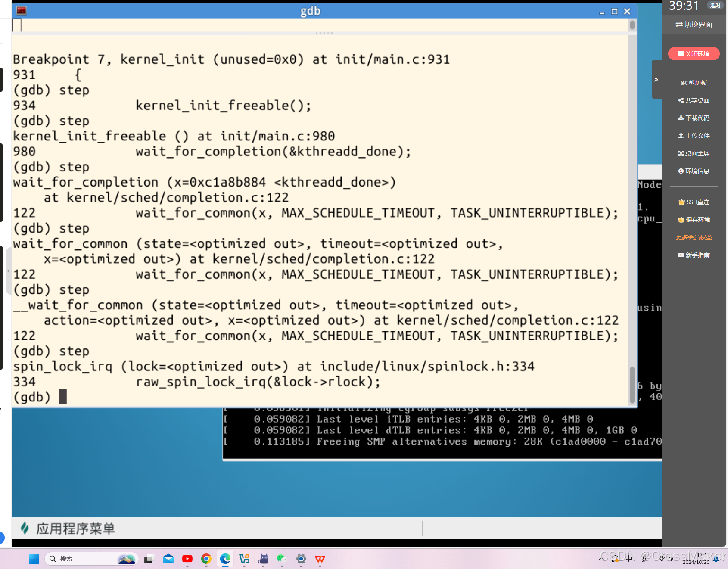Click the 延时 delay badge
The width and height of the screenshot is (728, 569).
point(716,6)
